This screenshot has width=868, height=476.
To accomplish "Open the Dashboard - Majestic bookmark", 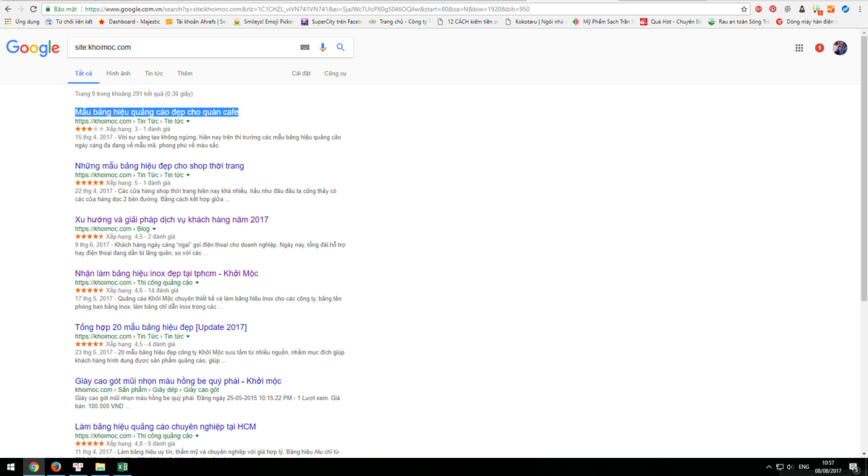I will coord(130,22).
